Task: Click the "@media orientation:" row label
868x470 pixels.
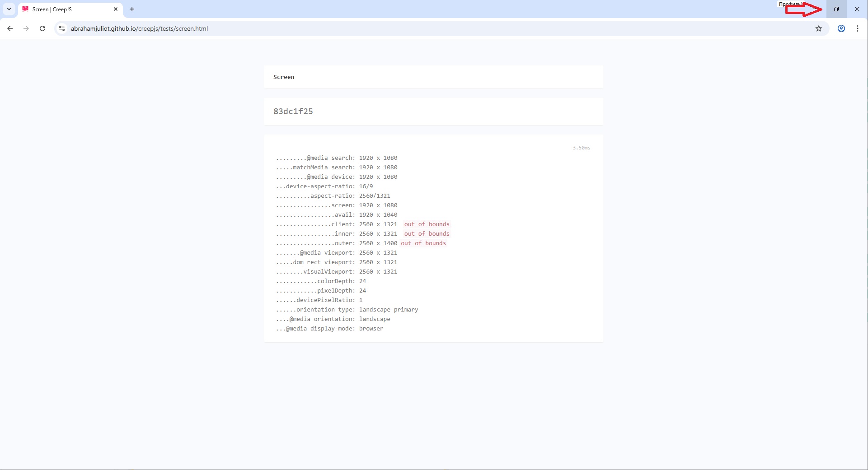Action: pos(323,319)
